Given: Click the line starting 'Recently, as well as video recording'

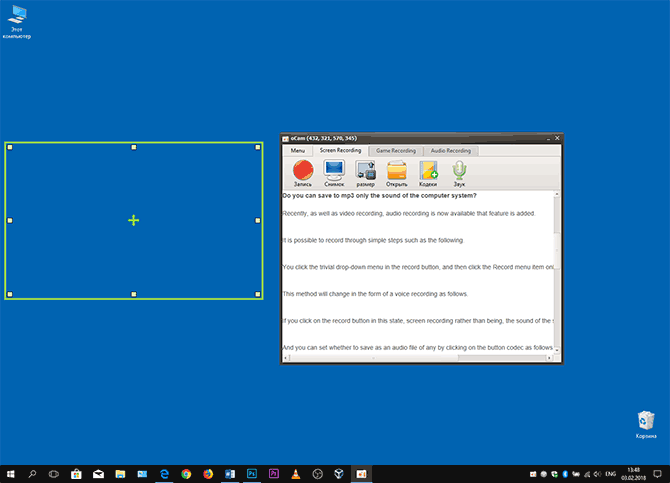Looking at the screenshot, I should 408,213.
